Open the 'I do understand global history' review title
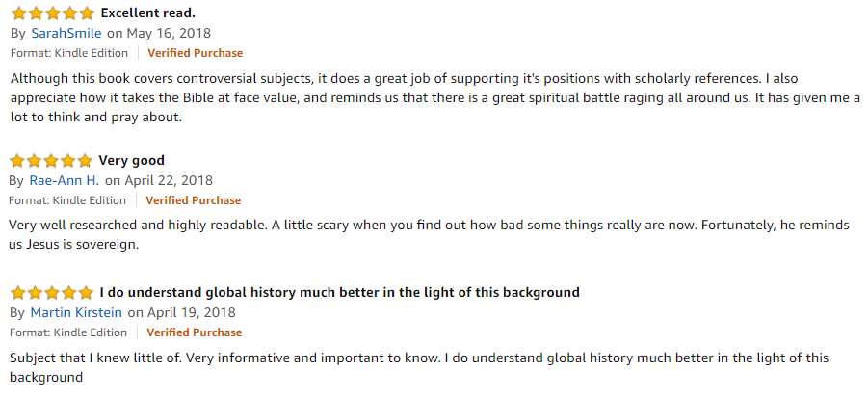Image resolution: width=868 pixels, height=398 pixels. [x=339, y=292]
